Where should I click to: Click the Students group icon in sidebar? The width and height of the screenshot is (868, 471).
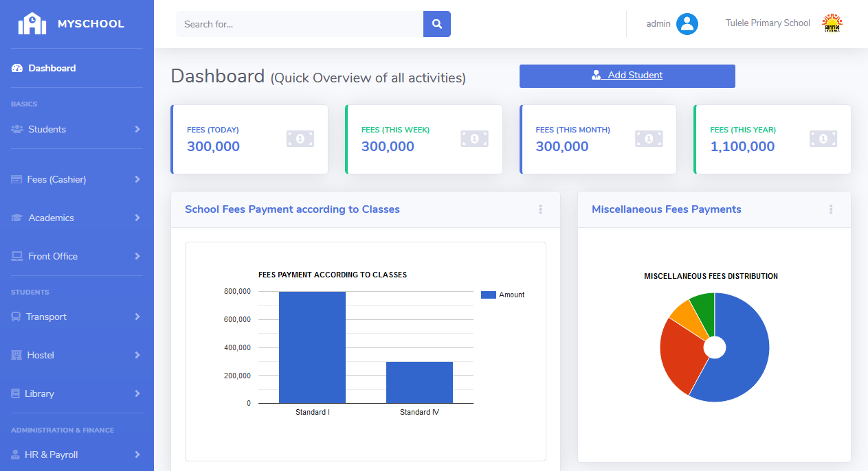click(x=17, y=129)
